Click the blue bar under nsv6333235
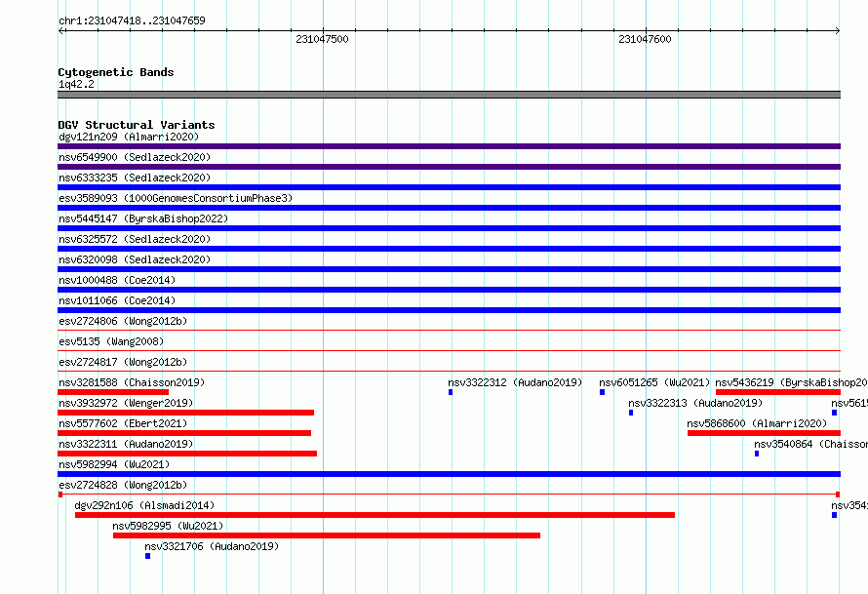The width and height of the screenshot is (868, 594). click(449, 187)
